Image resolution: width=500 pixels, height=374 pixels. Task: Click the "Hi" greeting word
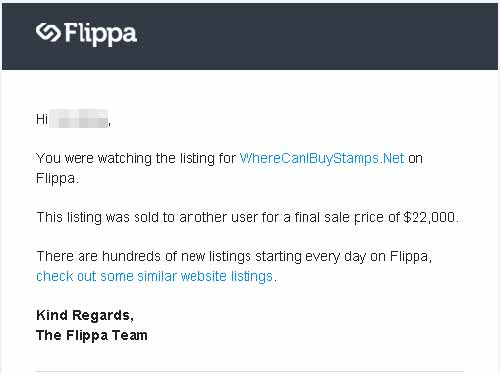pyautogui.click(x=42, y=119)
